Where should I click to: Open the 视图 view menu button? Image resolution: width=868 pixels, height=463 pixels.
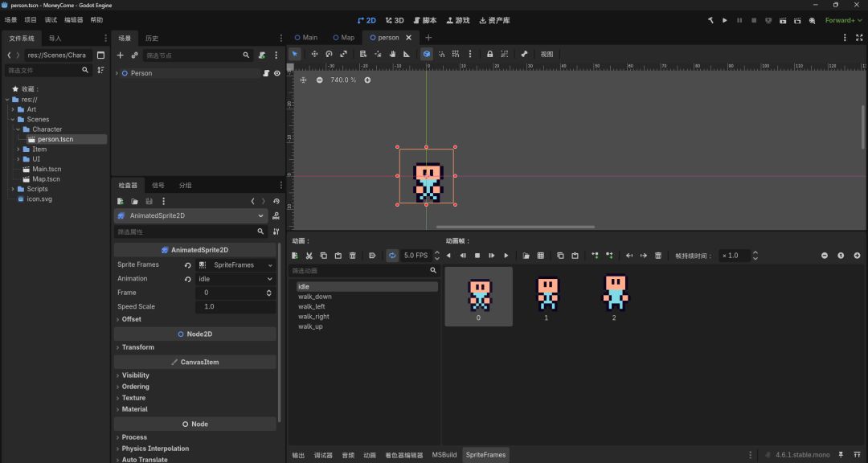tap(547, 55)
